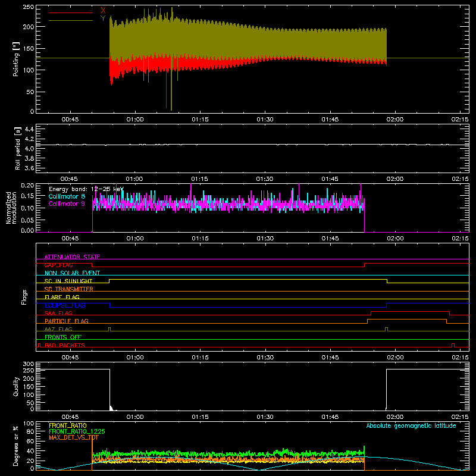This screenshot has height=476, width=476.
Task: Click the AAZ_FLAG pulse near 01:58
Action: pos(386,330)
